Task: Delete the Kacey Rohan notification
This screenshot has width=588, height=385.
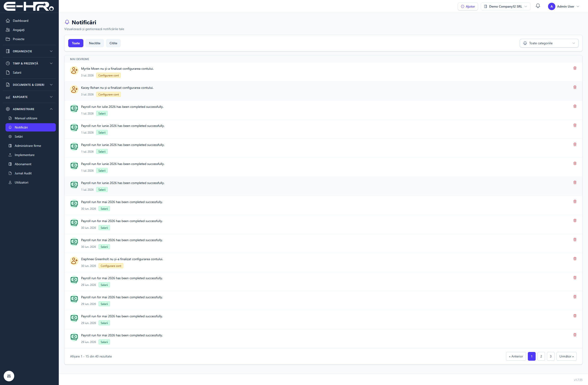Action: coord(575,87)
